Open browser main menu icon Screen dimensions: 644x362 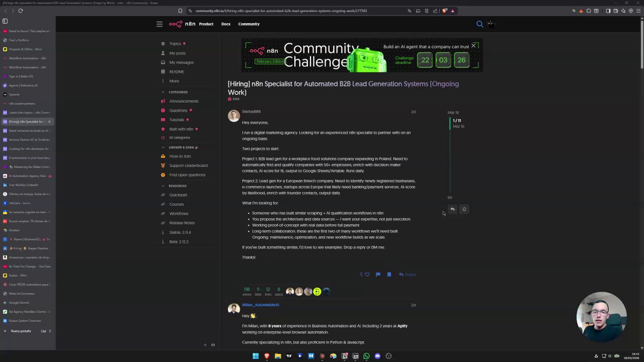pyautogui.click(x=638, y=11)
